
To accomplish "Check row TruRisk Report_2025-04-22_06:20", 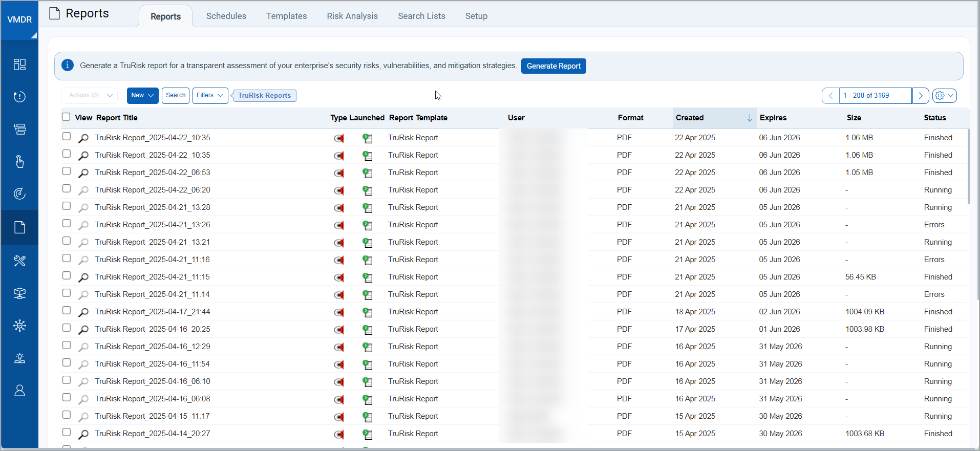I will click(x=67, y=188).
